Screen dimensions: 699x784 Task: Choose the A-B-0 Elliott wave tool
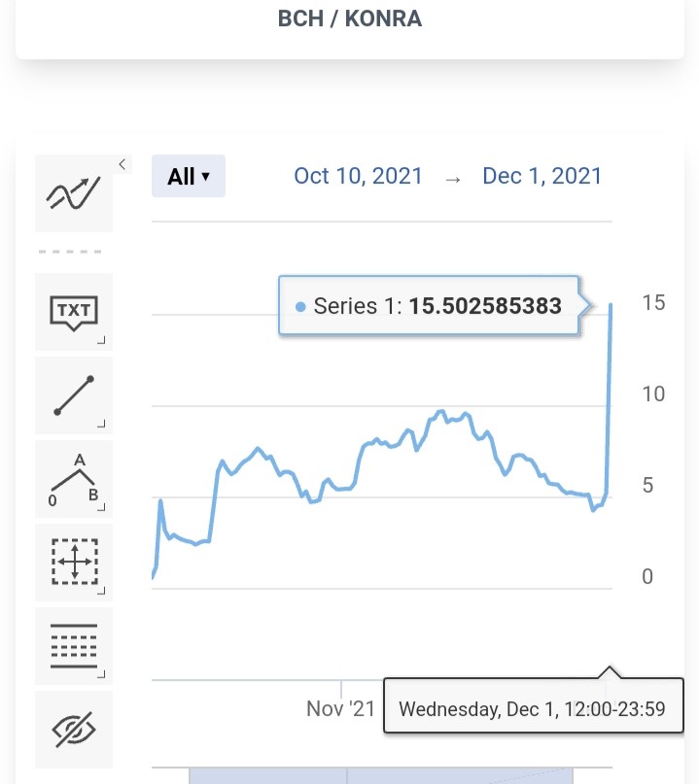click(x=74, y=479)
